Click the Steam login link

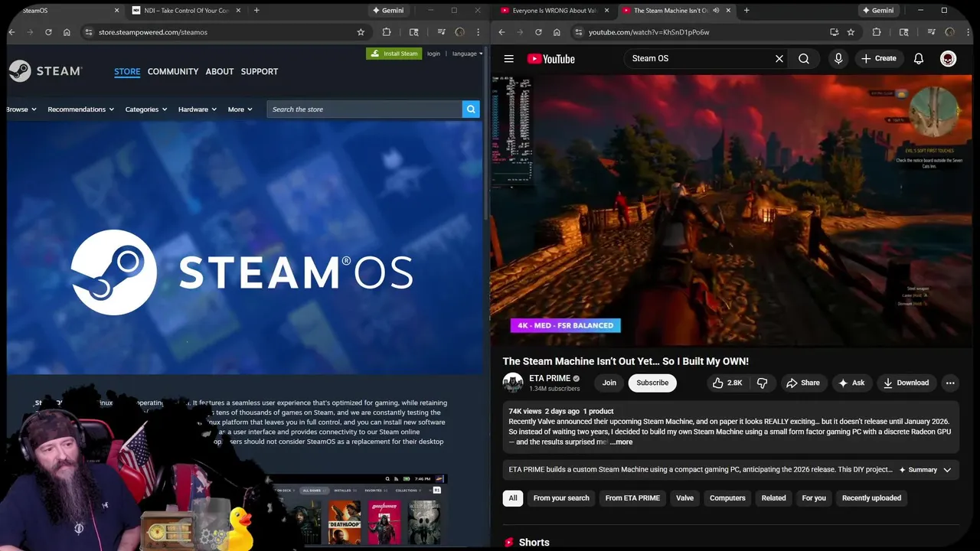pos(433,54)
